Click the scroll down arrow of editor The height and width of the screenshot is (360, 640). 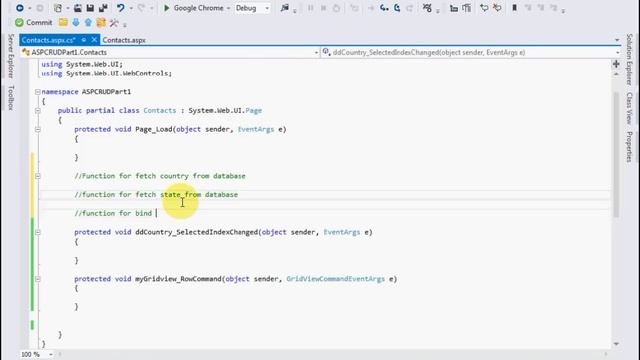point(616,344)
